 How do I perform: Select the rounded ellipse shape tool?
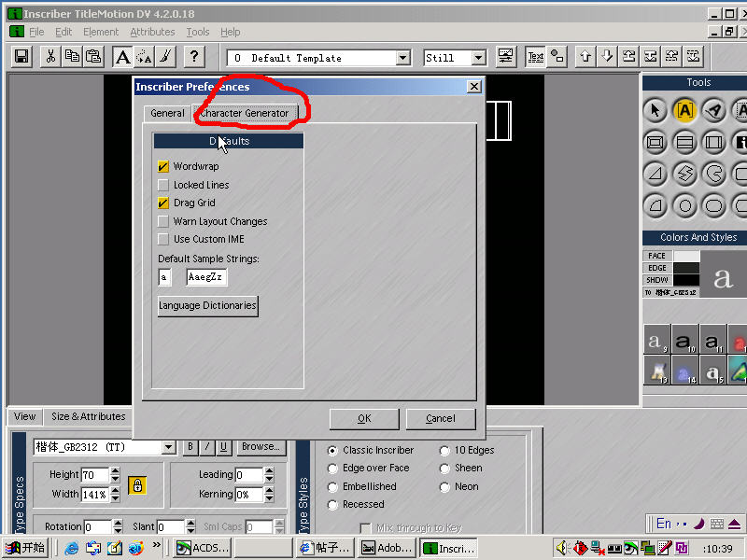click(x=713, y=205)
